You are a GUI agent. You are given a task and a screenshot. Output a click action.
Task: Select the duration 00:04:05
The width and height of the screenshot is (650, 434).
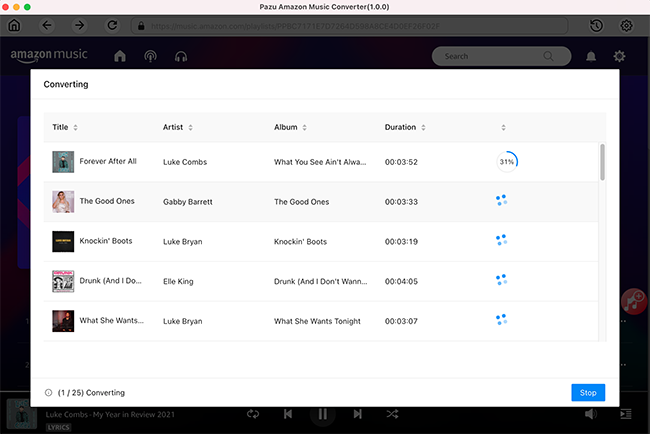click(x=401, y=281)
